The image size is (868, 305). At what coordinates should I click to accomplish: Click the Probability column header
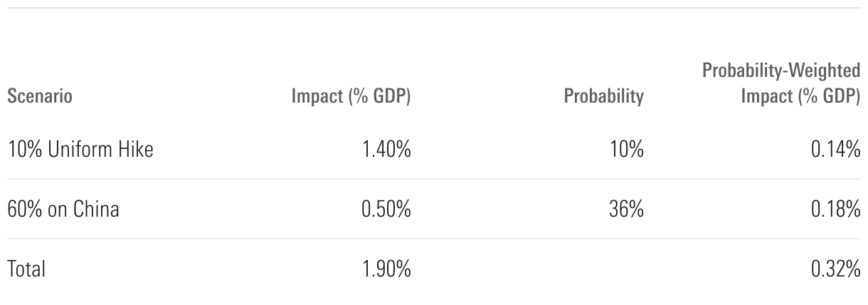(603, 97)
